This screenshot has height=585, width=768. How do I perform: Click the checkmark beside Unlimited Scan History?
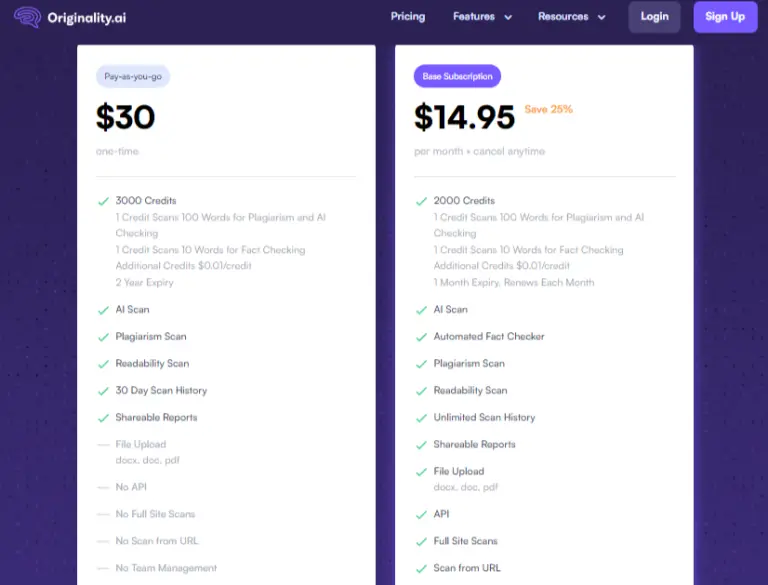421,418
